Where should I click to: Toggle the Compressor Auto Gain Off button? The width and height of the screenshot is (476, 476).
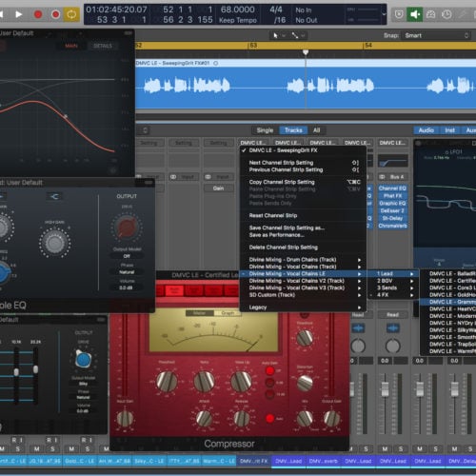(269, 370)
